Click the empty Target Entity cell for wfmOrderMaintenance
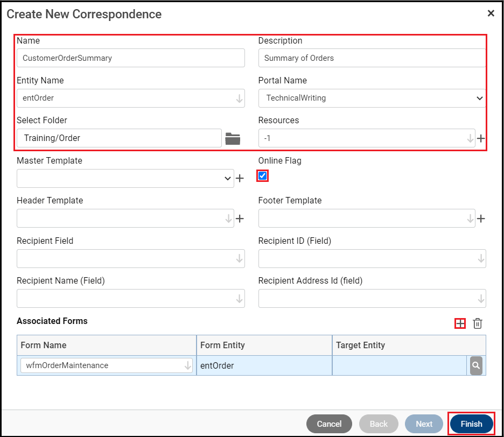The width and height of the screenshot is (504, 437). click(x=399, y=365)
